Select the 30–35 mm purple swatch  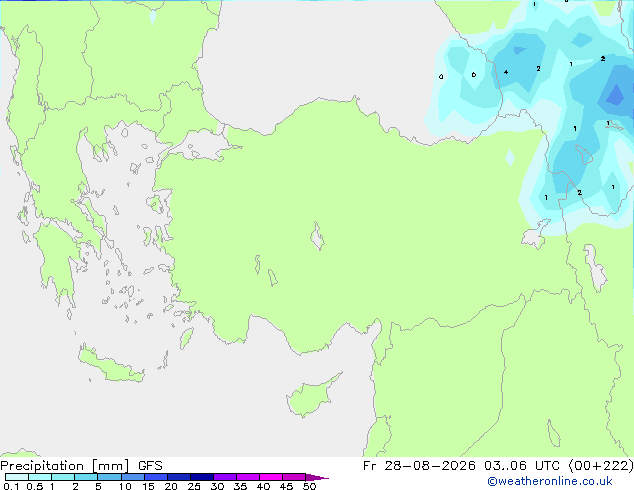tap(224, 477)
